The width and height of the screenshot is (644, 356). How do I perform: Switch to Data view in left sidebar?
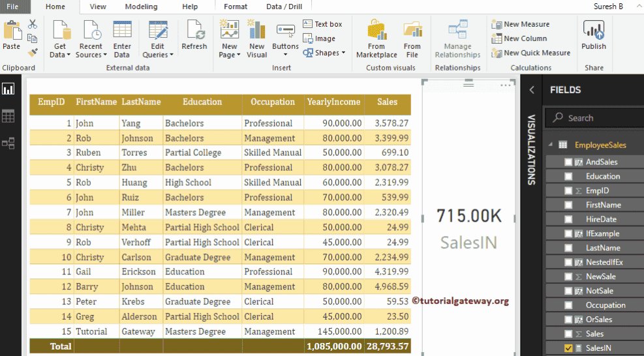8,116
